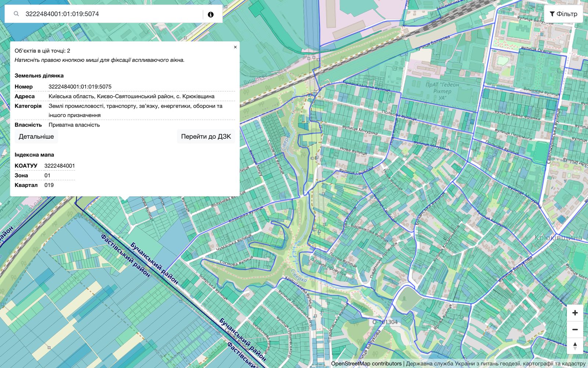Click the Державна служба України attribution text
The width and height of the screenshot is (588, 368).
pos(496,364)
